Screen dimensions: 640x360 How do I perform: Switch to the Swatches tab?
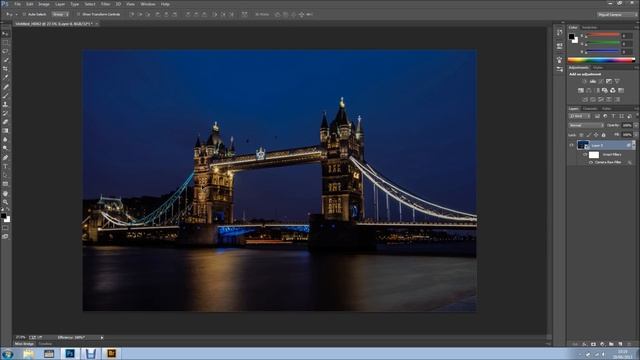pyautogui.click(x=589, y=27)
